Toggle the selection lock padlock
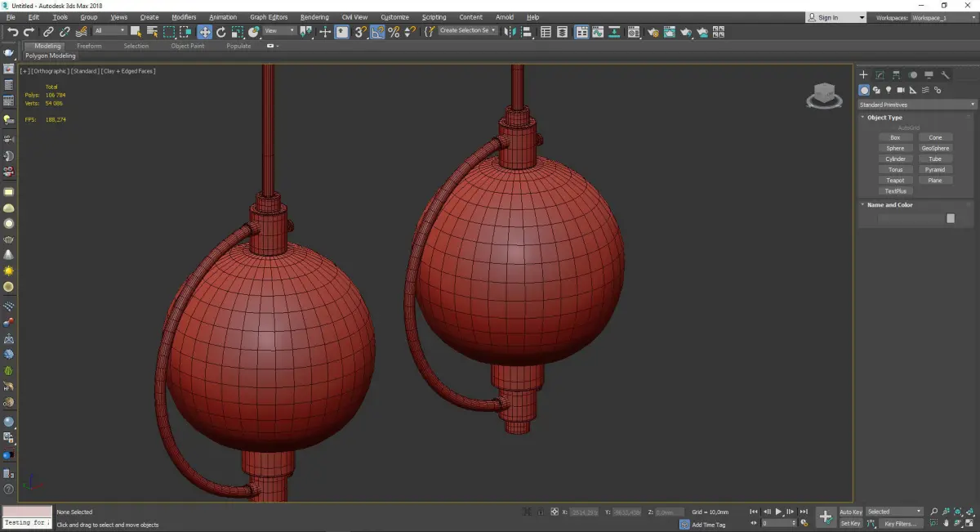980x532 pixels. 540,512
